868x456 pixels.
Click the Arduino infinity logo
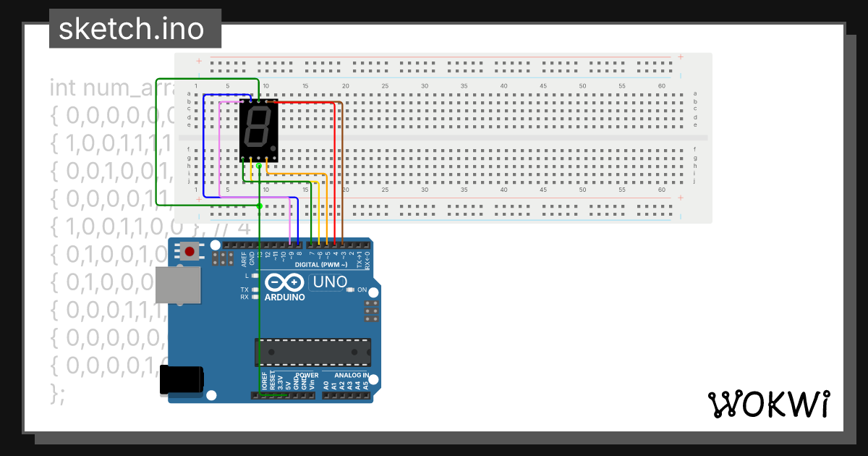(285, 282)
